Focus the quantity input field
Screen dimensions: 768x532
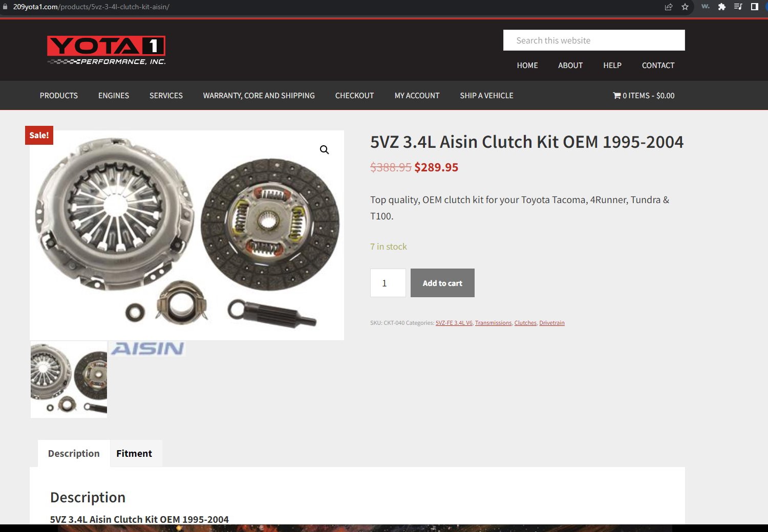388,283
